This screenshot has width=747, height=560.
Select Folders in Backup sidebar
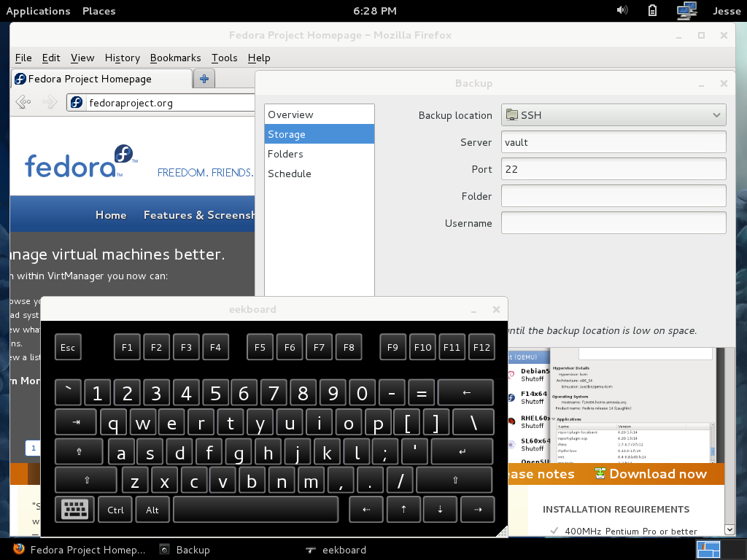pos(320,154)
